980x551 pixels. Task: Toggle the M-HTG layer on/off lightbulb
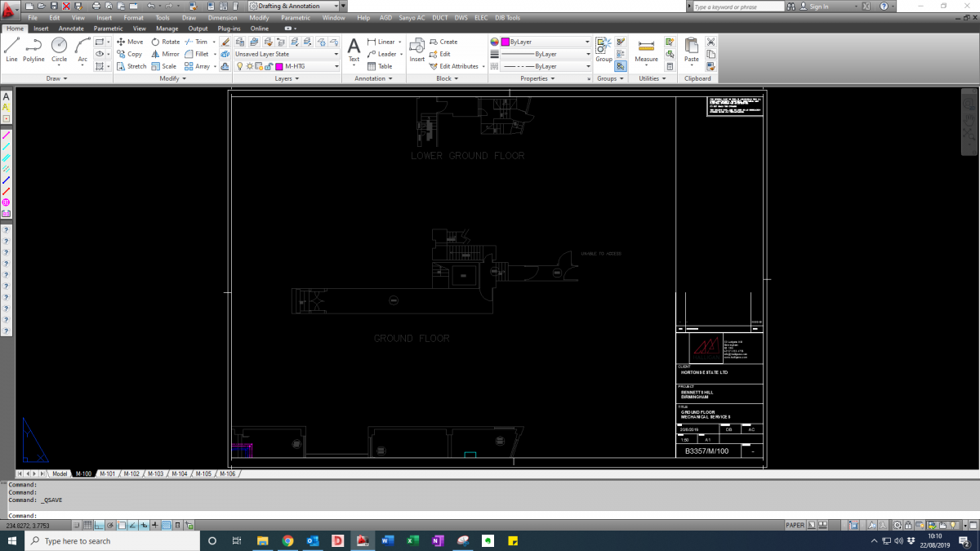click(239, 66)
